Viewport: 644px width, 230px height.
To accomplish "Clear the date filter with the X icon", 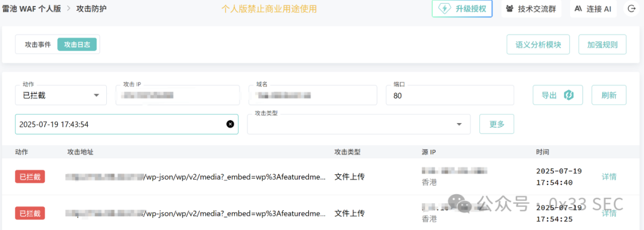I will point(230,124).
